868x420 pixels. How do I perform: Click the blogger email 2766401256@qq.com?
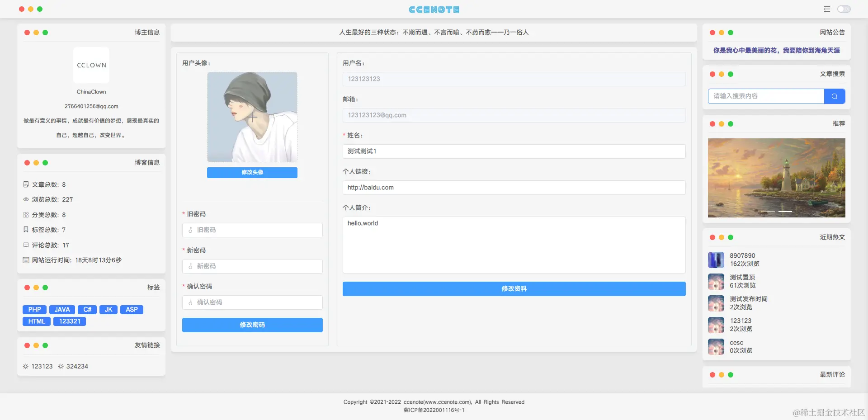[91, 107]
